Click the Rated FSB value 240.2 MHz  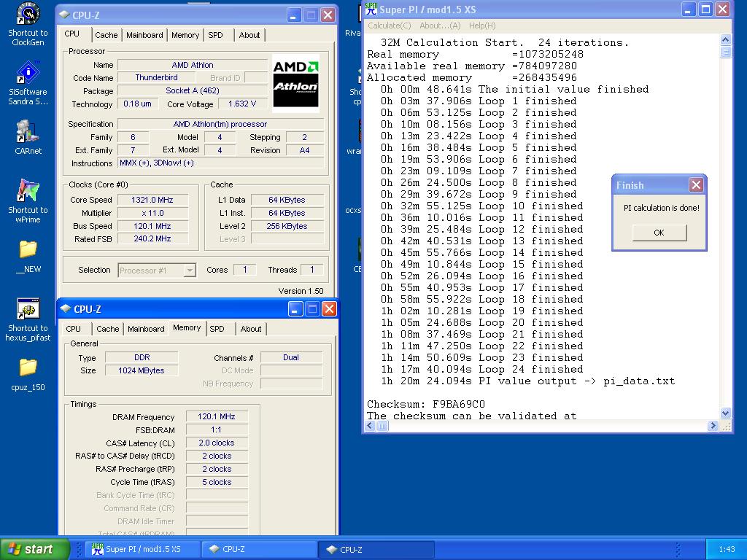pos(152,238)
